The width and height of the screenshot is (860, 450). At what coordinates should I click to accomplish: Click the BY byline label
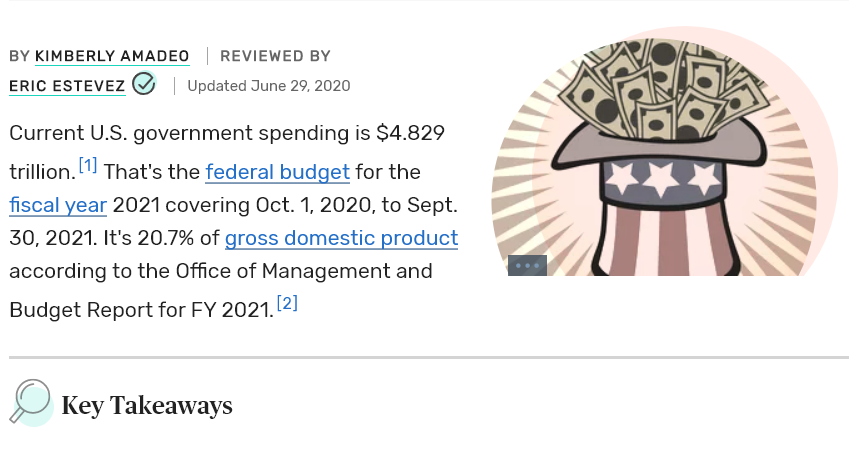tap(19, 56)
